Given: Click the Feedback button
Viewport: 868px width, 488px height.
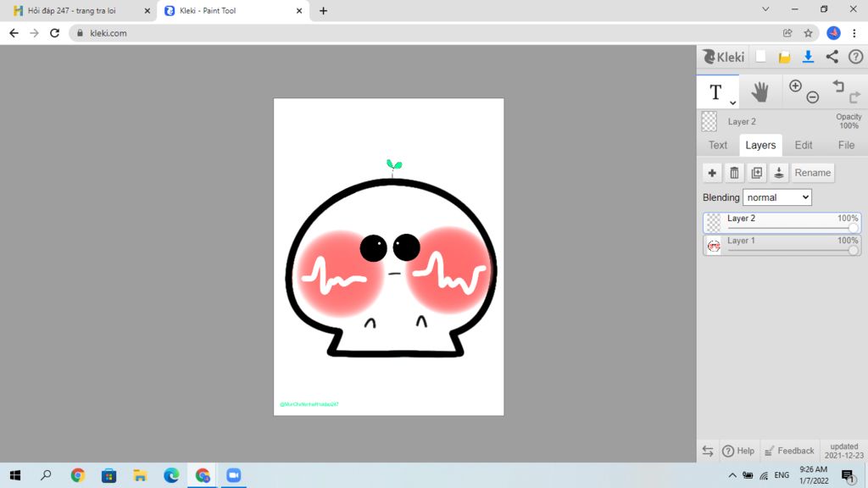Looking at the screenshot, I should [x=788, y=451].
